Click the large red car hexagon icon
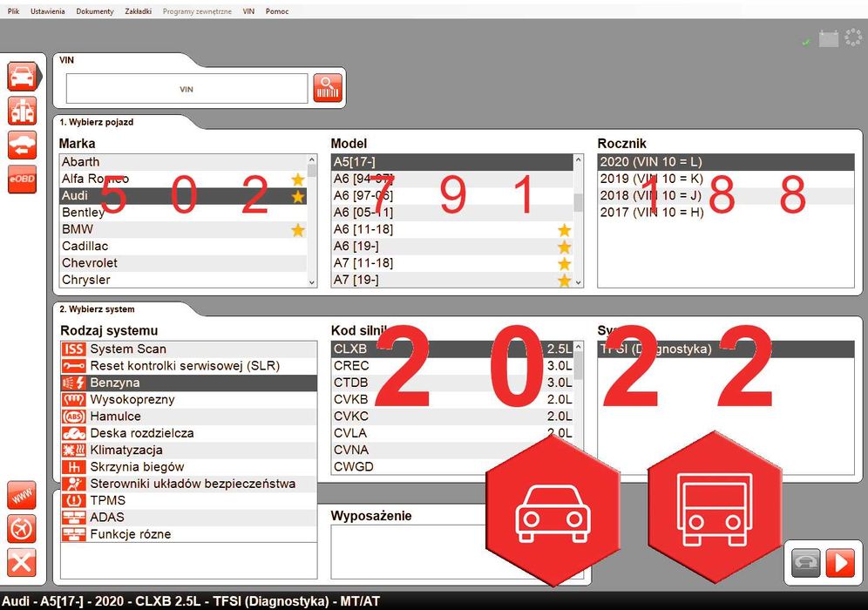Screen dimensions: 868x610 click(x=553, y=511)
